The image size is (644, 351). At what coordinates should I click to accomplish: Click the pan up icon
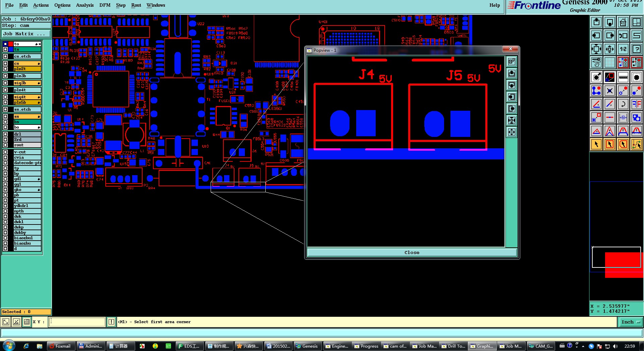[x=596, y=22]
